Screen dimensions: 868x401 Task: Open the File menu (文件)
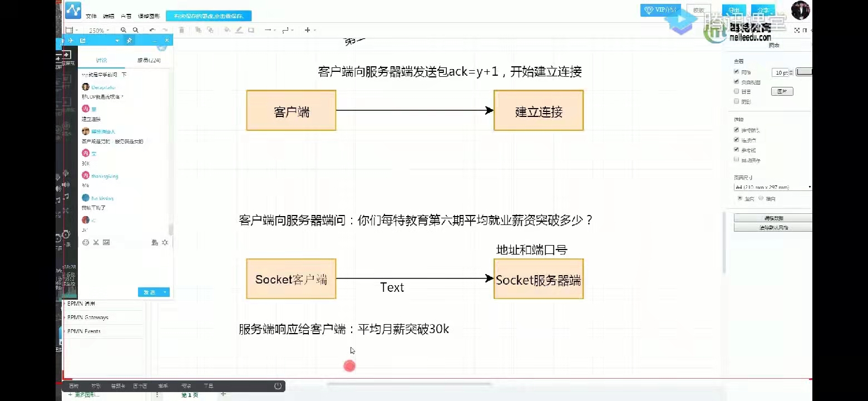[91, 16]
